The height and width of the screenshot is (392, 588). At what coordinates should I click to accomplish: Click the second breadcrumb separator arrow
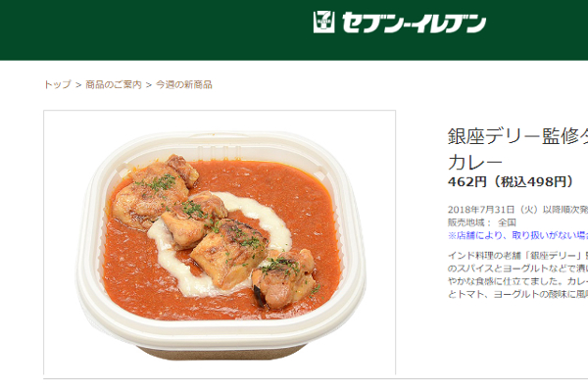(149, 85)
